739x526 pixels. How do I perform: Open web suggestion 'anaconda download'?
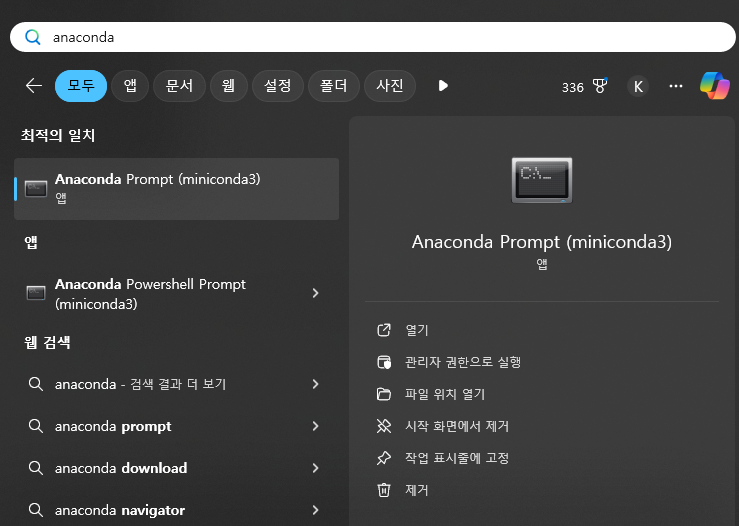click(x=176, y=468)
